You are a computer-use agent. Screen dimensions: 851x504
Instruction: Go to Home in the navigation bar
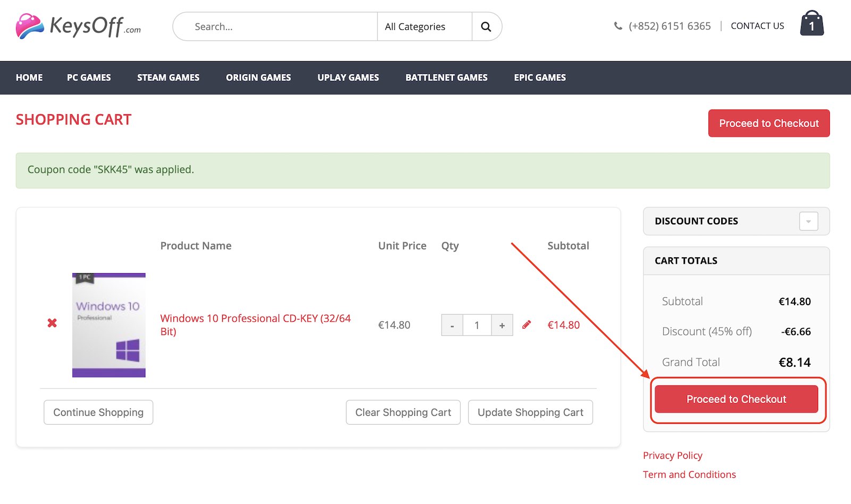[29, 78]
